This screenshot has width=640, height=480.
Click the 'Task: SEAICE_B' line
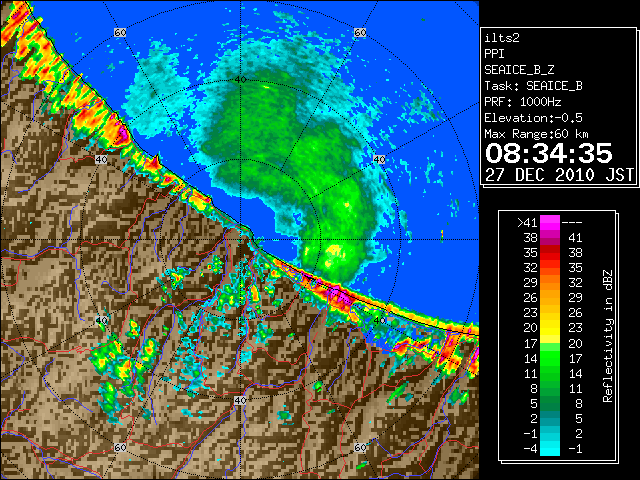(x=533, y=86)
